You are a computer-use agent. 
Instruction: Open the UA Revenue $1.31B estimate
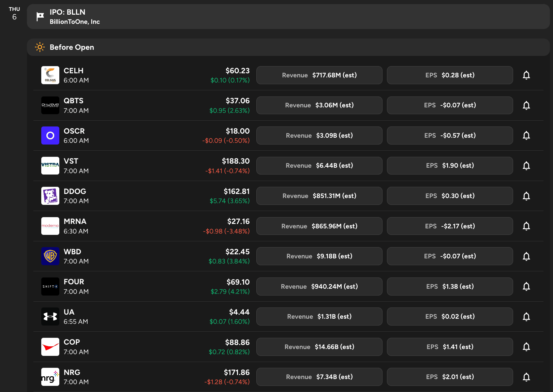coord(319,317)
